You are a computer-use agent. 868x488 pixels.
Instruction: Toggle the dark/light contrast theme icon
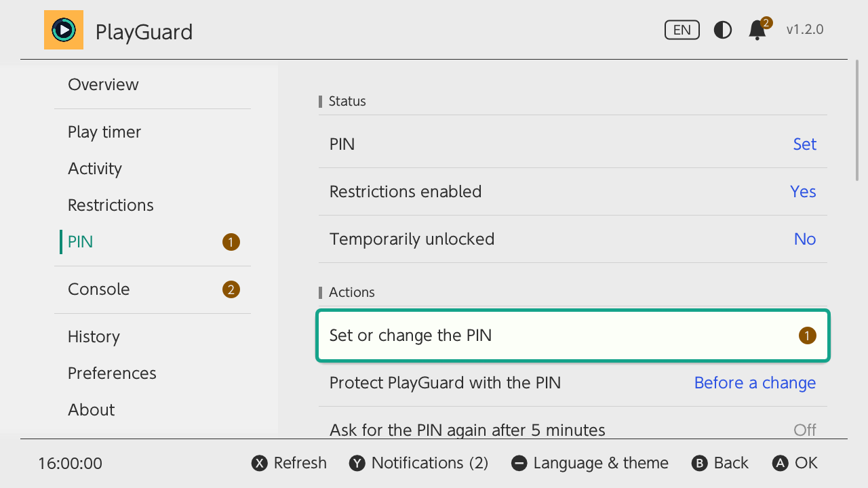coord(723,30)
